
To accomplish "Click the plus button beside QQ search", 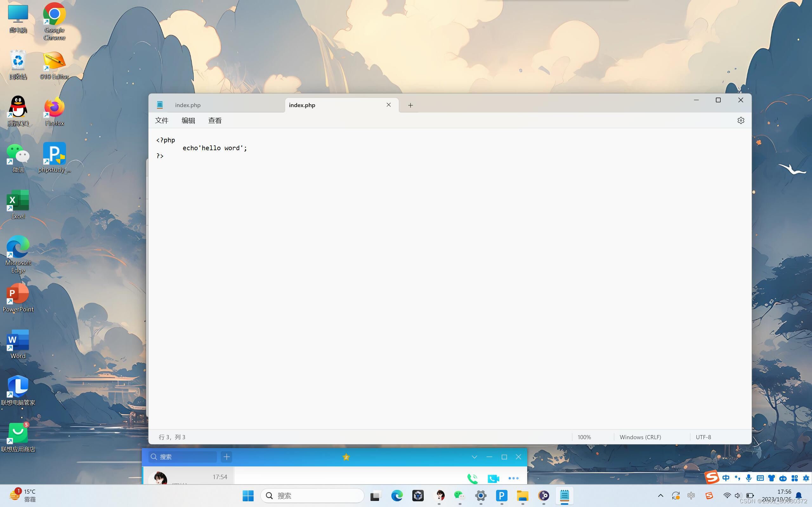I will point(226,457).
